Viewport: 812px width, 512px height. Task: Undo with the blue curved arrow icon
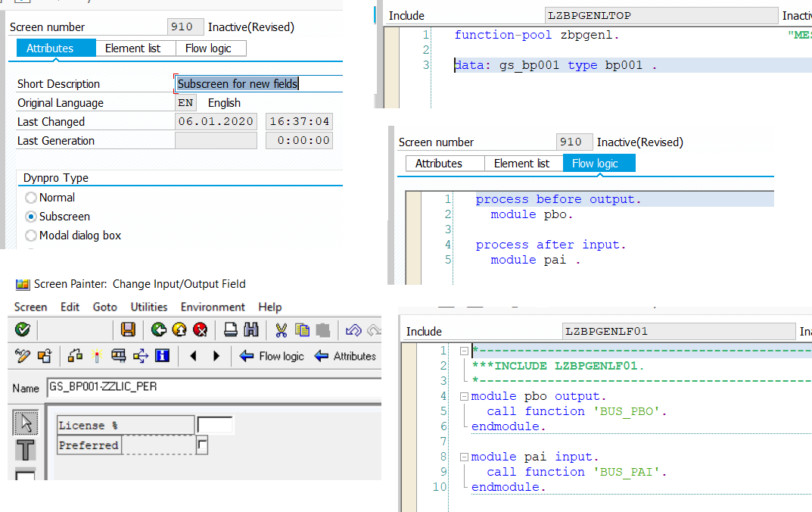(x=353, y=329)
